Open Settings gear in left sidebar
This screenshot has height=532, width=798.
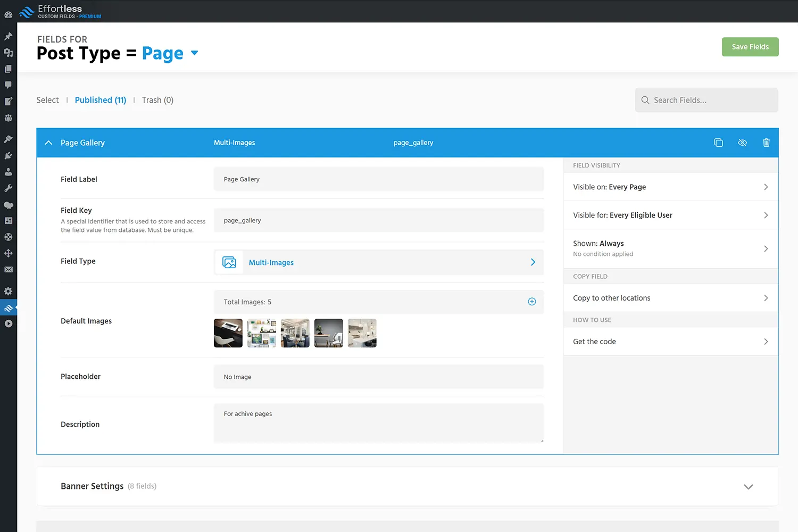coord(9,291)
